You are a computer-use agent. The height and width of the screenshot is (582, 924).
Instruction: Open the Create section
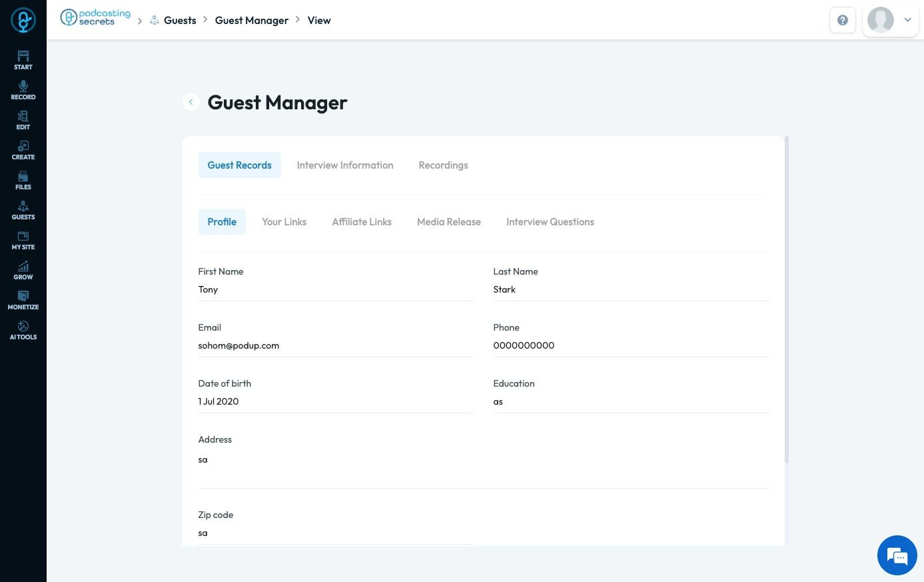click(x=23, y=150)
